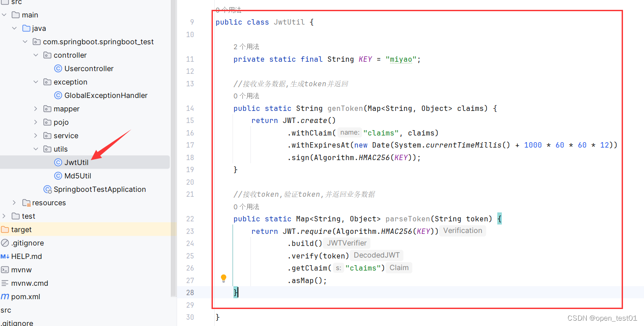Select the Md5Util class icon
Image resolution: width=644 pixels, height=326 pixels.
[x=58, y=175]
